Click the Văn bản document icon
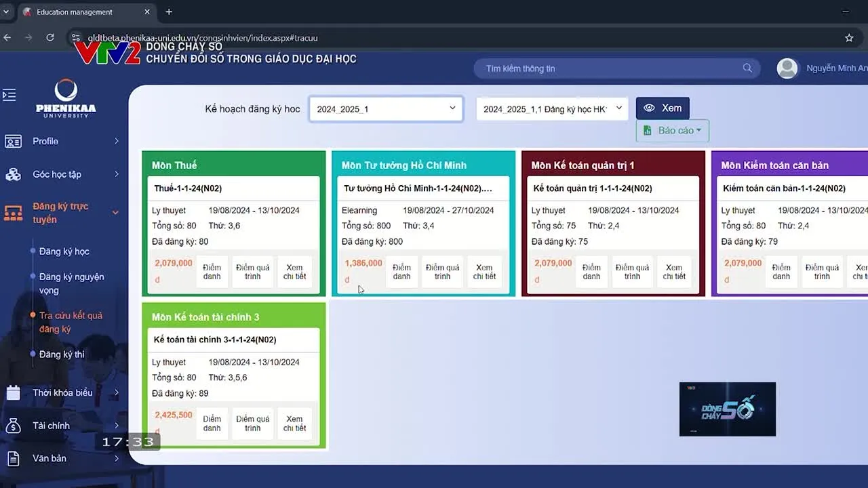The image size is (868, 488). 13,458
